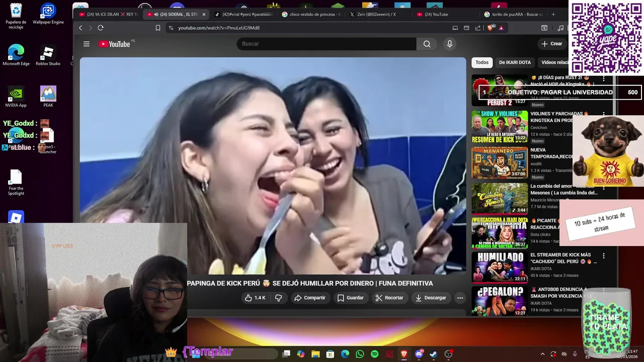Open Task View on the taskbar
The width and height of the screenshot is (644, 362).
[286, 354]
